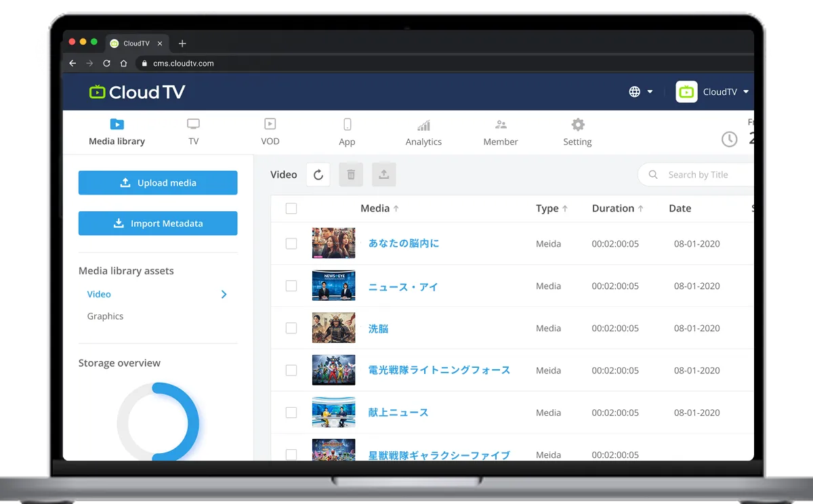
Task: Click the refresh icon beside Video
Action: coord(318,175)
